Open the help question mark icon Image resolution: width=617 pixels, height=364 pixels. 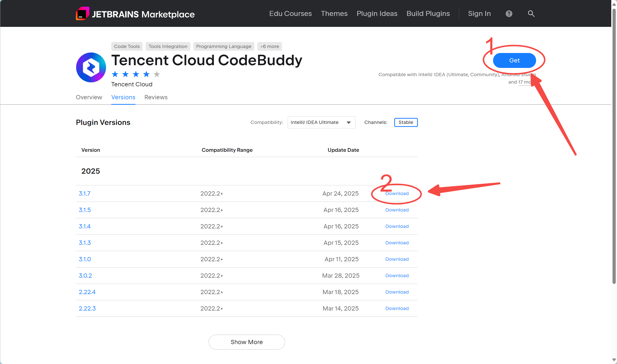(x=509, y=14)
